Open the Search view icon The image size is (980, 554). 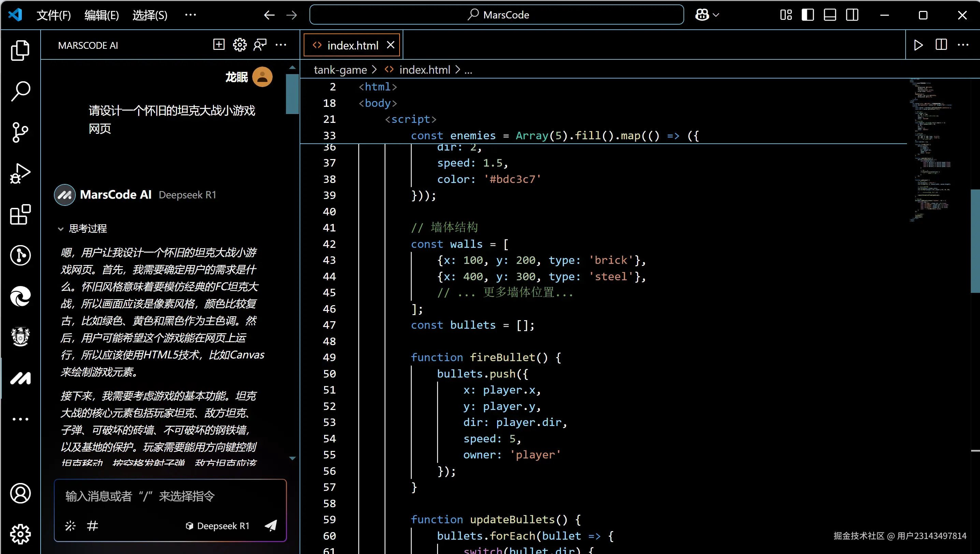[20, 91]
